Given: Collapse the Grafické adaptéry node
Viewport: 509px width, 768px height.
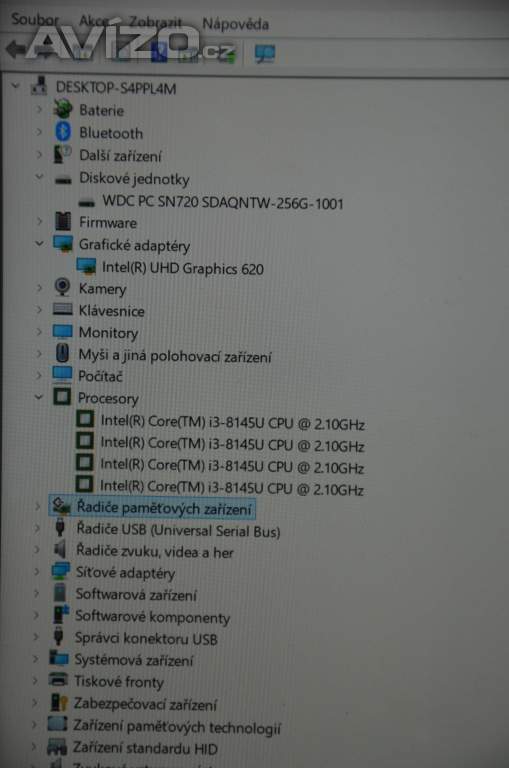Looking at the screenshot, I should pyautogui.click(x=40, y=243).
